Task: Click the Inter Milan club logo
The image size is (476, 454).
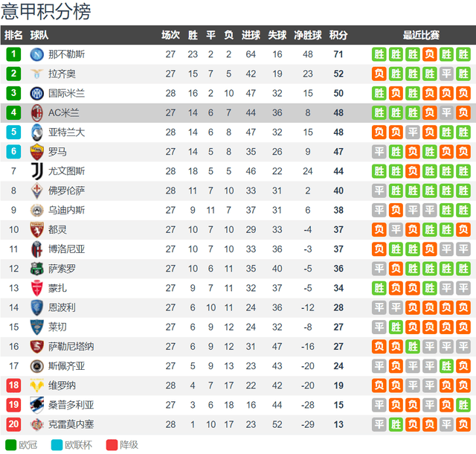Action: pos(36,93)
